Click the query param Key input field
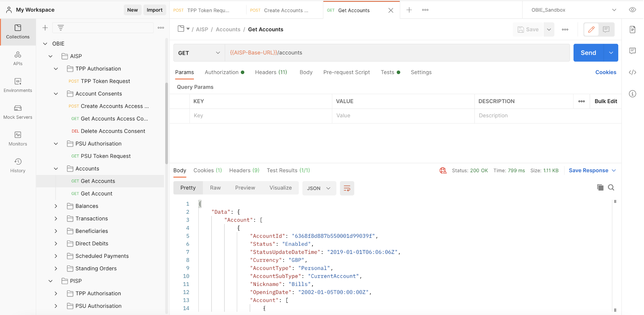This screenshot has width=644, height=315. click(261, 116)
